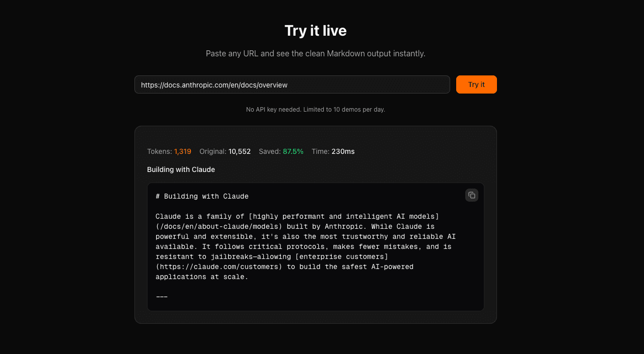The height and width of the screenshot is (354, 644).
Task: Click the Try it live heading
Action: coord(316,31)
